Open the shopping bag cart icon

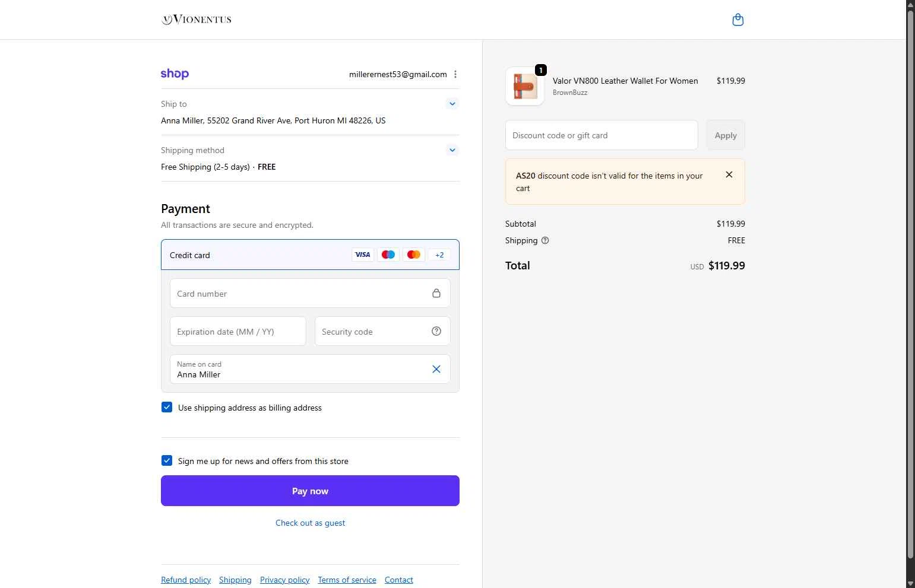click(x=737, y=20)
